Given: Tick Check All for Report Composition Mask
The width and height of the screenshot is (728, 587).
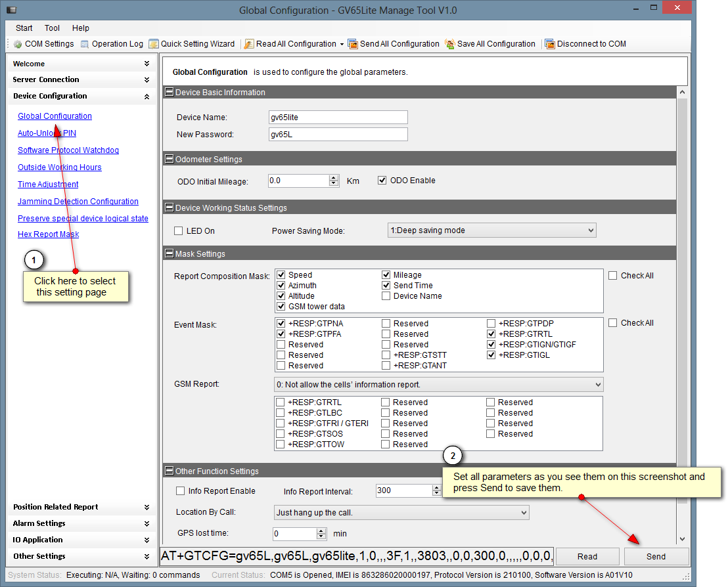Looking at the screenshot, I should tap(613, 275).
